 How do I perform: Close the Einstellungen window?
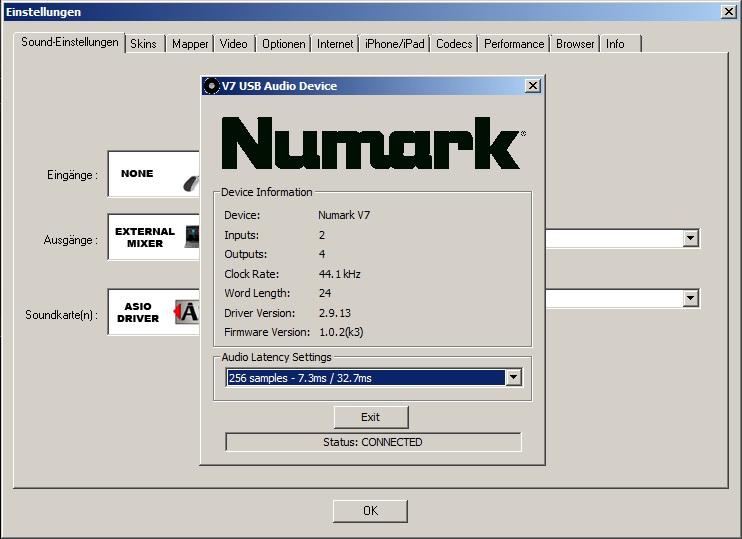pyautogui.click(x=729, y=12)
